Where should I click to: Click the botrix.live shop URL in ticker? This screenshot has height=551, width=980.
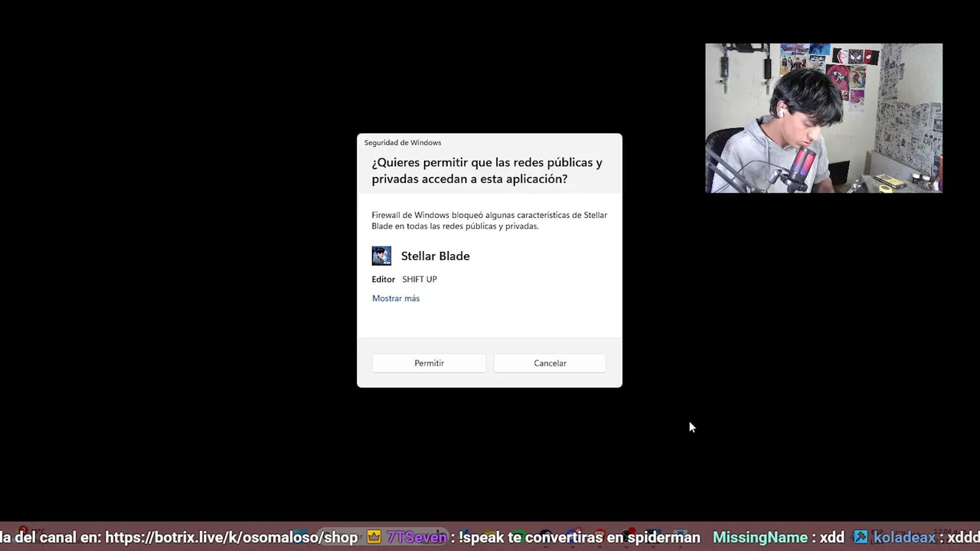coord(231,537)
